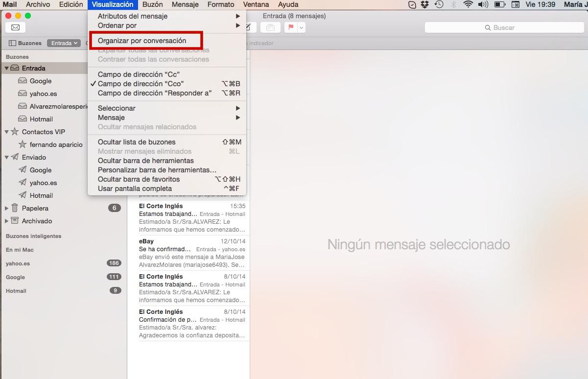
Task: Click the Wi-Fi status icon
Action: click(x=468, y=4)
